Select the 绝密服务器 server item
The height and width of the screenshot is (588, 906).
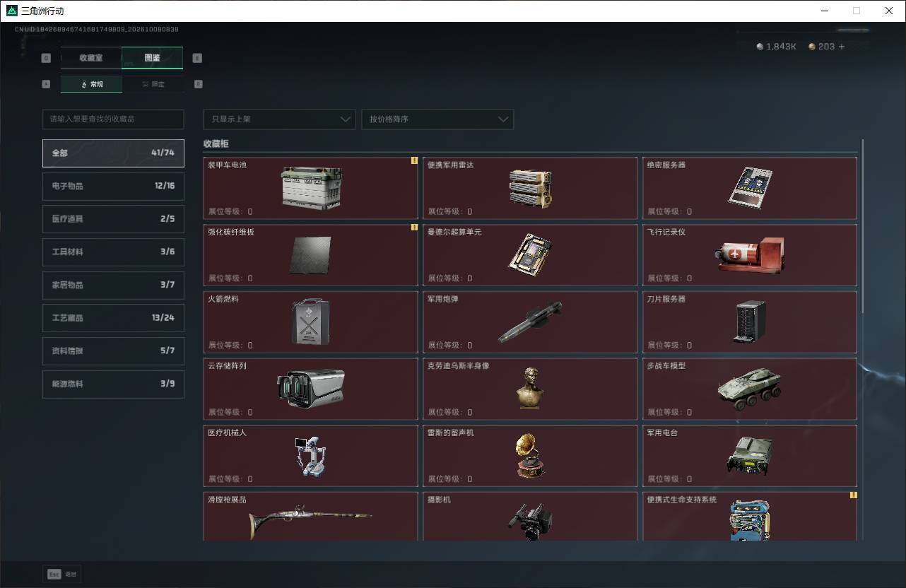click(x=750, y=187)
